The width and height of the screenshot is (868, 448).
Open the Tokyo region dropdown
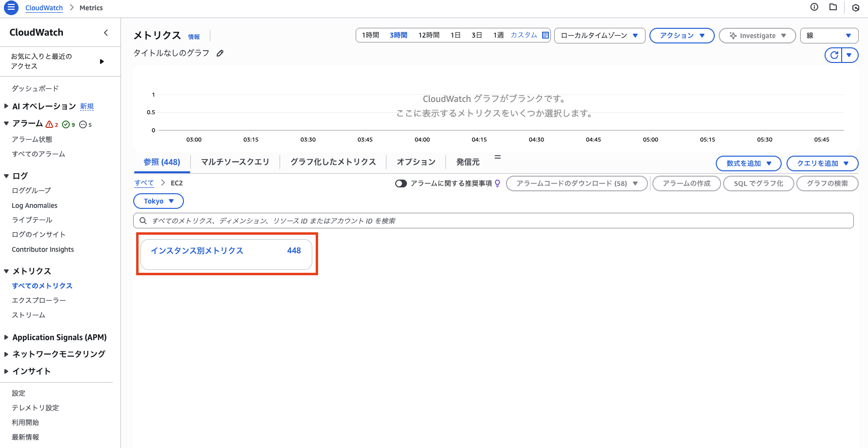[158, 201]
